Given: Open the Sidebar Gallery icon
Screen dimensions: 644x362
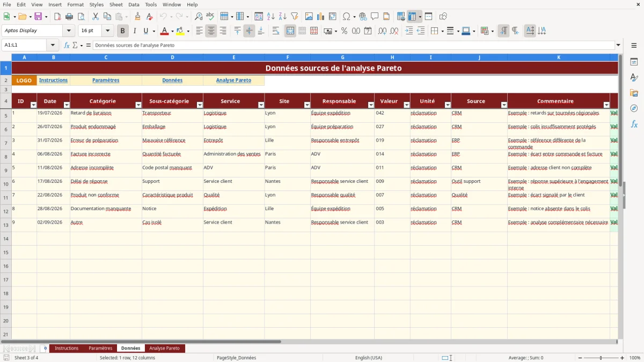Looking at the screenshot, I should (634, 93).
